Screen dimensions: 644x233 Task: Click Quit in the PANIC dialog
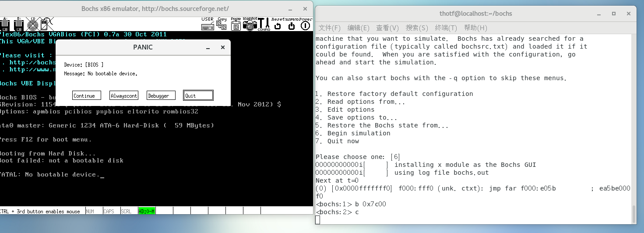coord(198,95)
